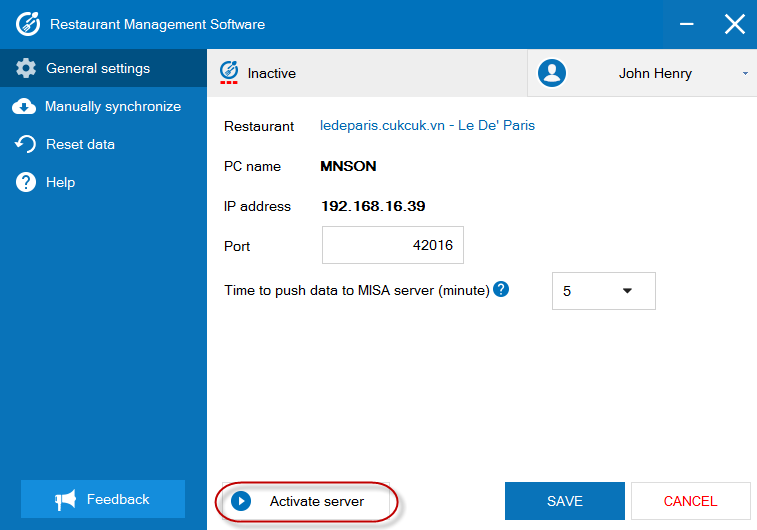Open Manually synchronize menu item
757x530 pixels.
pos(103,106)
